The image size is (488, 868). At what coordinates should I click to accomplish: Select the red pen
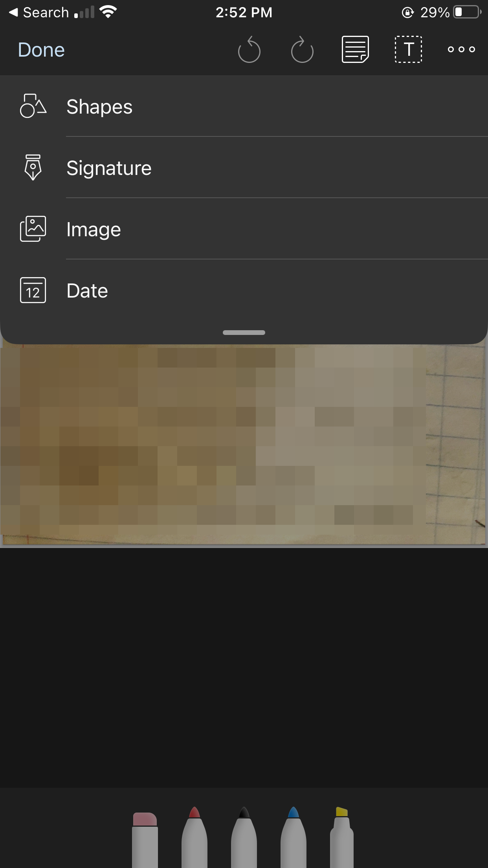click(194, 837)
